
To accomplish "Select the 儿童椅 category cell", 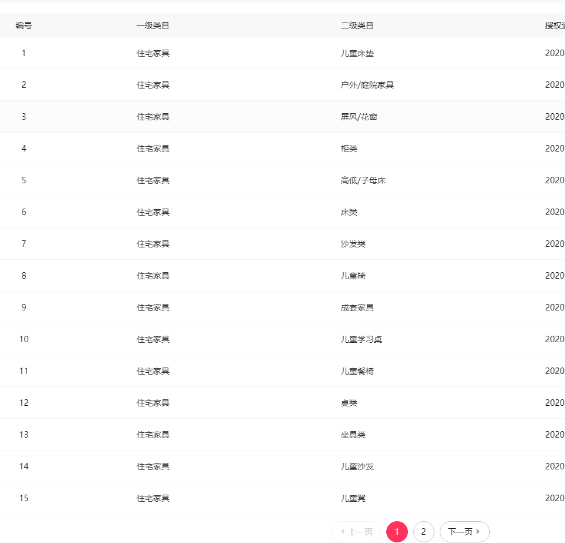I will pos(353,276).
